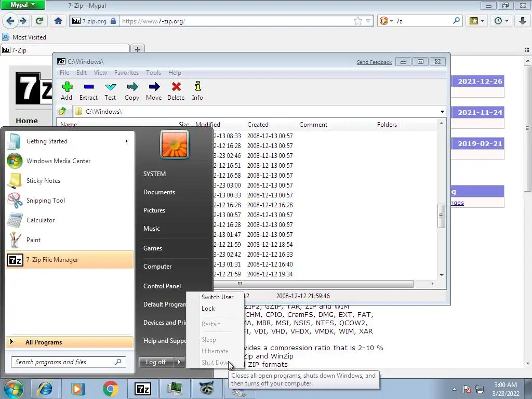The height and width of the screenshot is (399, 532).
Task: Go back in Mypal browser
Action: tap(10, 21)
